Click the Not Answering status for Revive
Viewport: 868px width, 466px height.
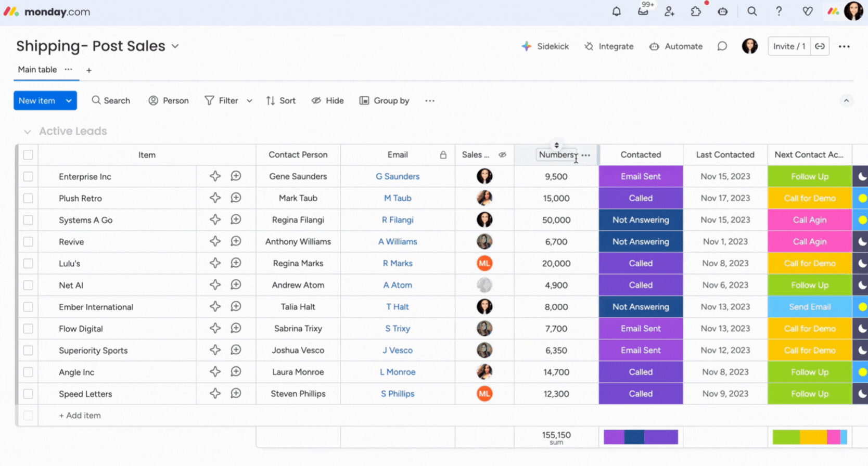click(640, 242)
